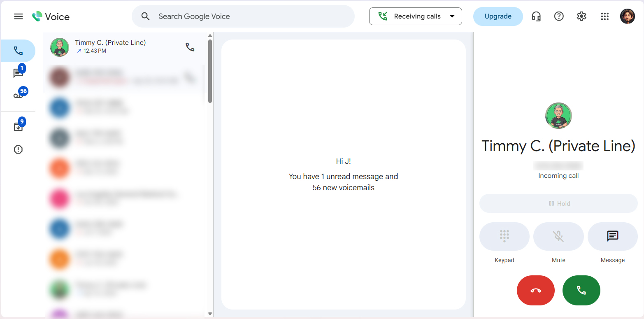Open the Google apps grid
Image resolution: width=644 pixels, height=319 pixels.
[604, 16]
